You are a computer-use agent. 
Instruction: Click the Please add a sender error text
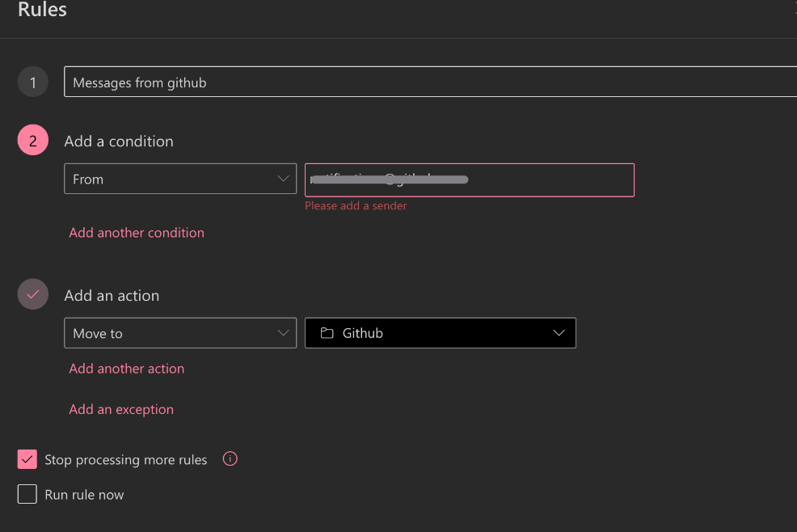[356, 206]
